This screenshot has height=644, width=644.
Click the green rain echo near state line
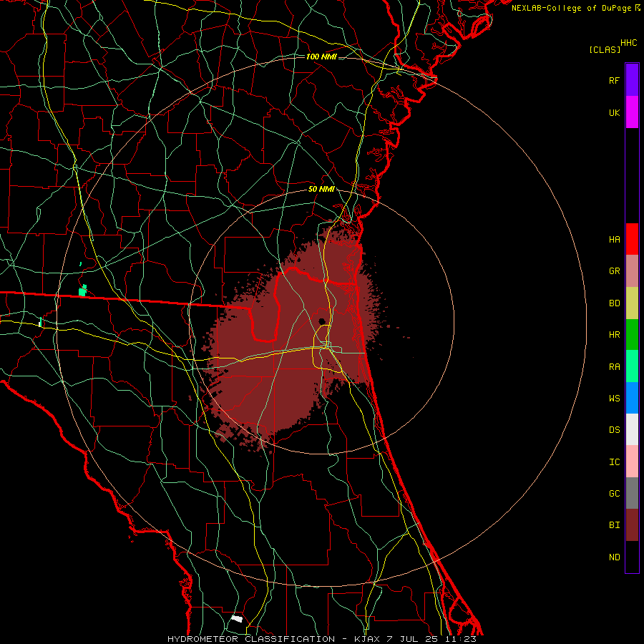coord(83,291)
